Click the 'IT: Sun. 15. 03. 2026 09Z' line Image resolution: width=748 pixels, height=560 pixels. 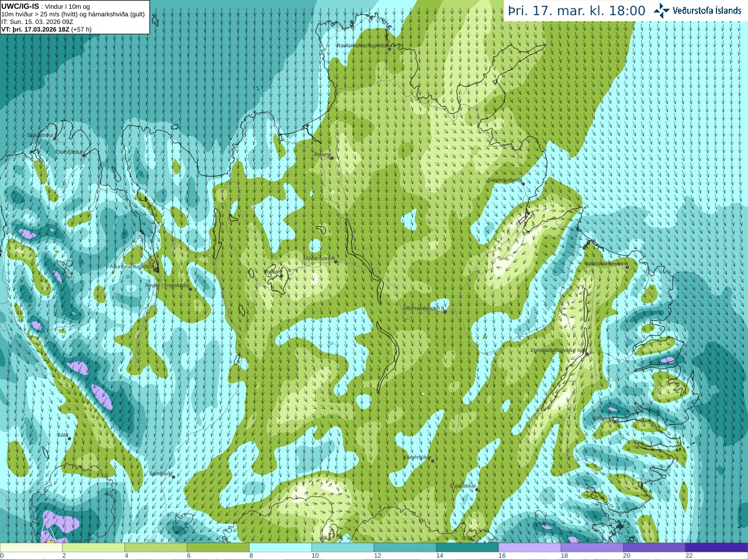coord(37,22)
